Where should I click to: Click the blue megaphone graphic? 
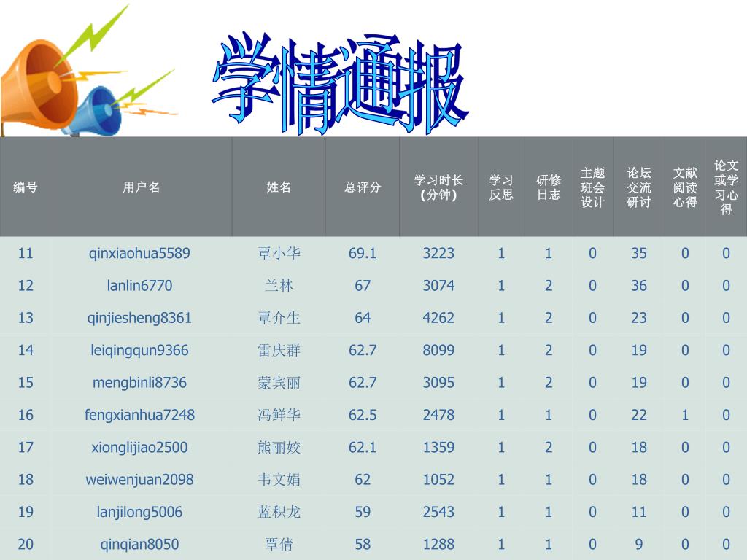coord(96,112)
